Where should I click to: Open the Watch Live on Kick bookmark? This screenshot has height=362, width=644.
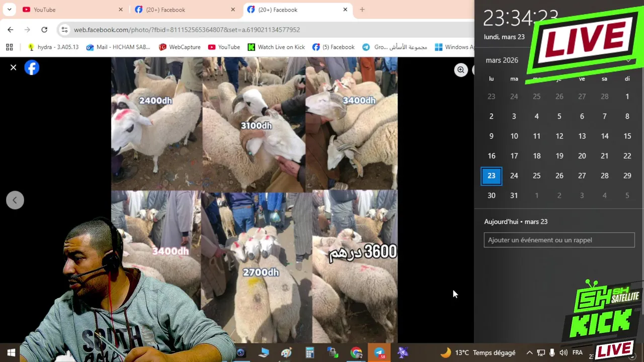tap(276, 47)
